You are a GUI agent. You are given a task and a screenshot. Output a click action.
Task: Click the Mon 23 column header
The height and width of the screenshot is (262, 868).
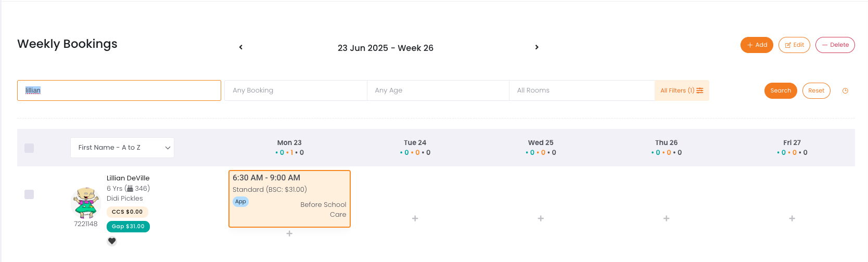[x=289, y=142]
